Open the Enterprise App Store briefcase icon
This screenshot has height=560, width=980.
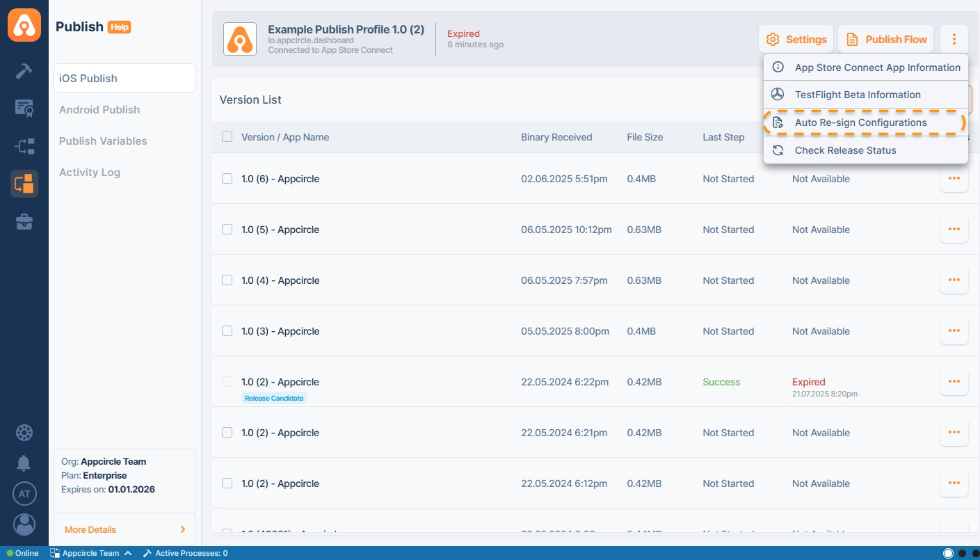point(24,222)
